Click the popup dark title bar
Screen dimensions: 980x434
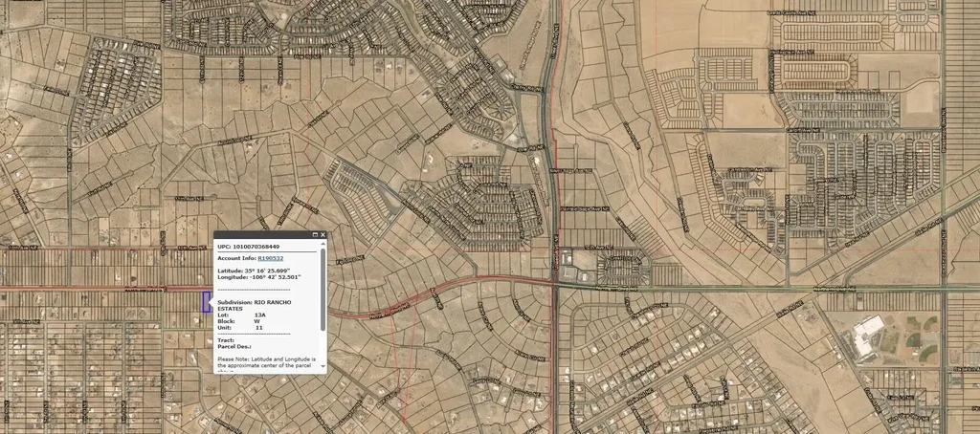pyautogui.click(x=263, y=234)
